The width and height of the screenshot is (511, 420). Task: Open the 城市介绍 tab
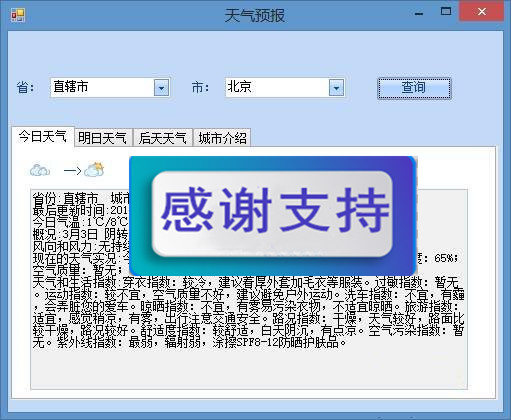point(222,138)
